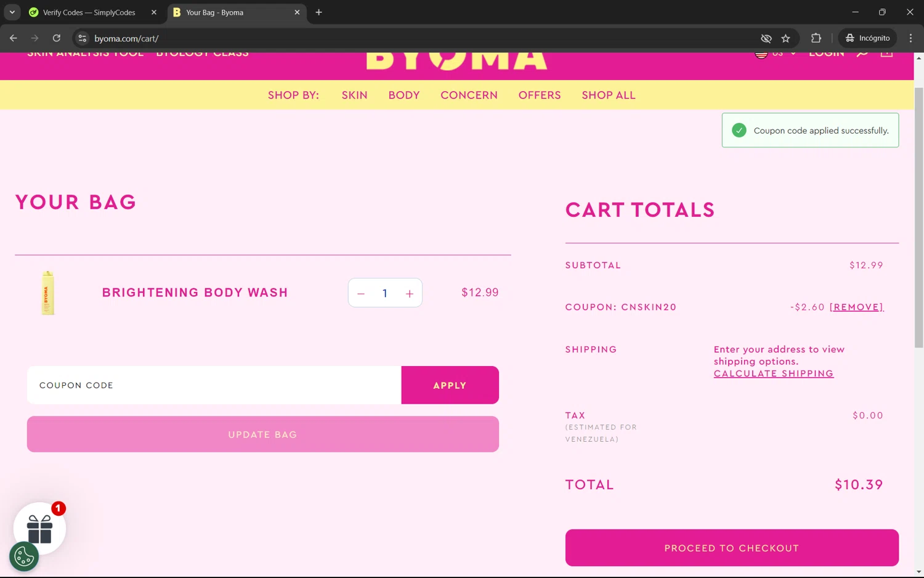Open the BRIGHTENING BODY WASH product link
The width and height of the screenshot is (924, 578).
coord(195,293)
